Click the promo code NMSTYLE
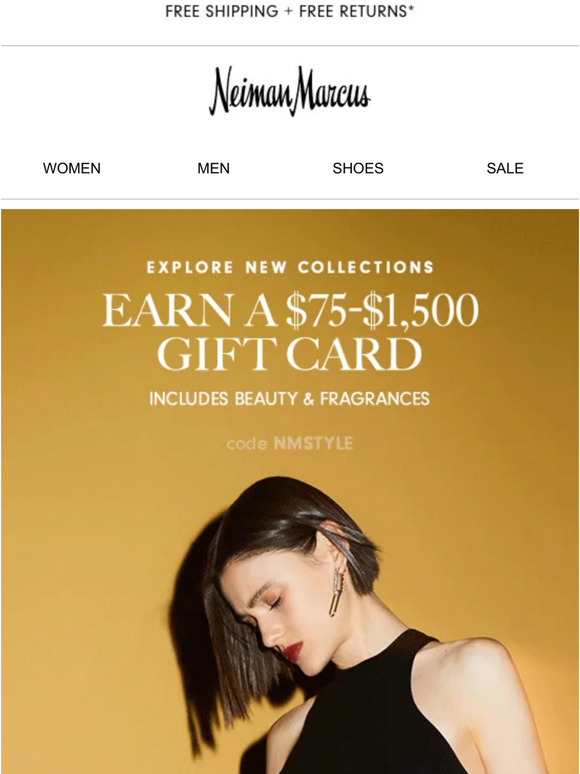 (x=313, y=443)
